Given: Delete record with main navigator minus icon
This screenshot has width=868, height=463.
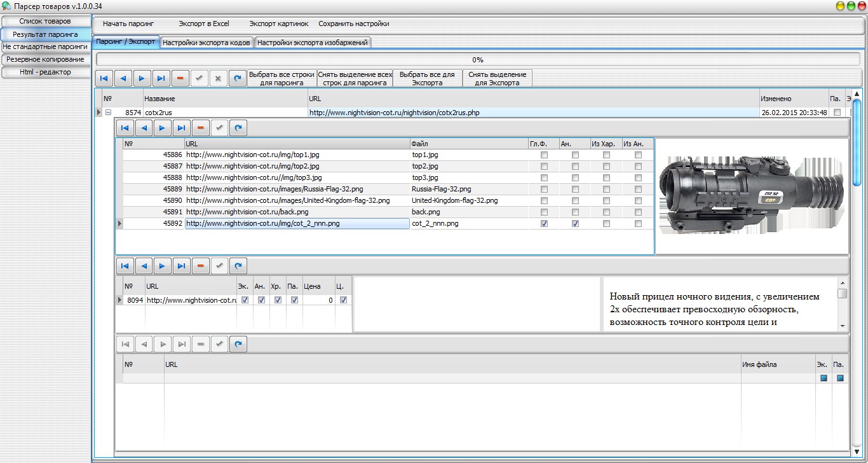Looking at the screenshot, I should coord(180,78).
